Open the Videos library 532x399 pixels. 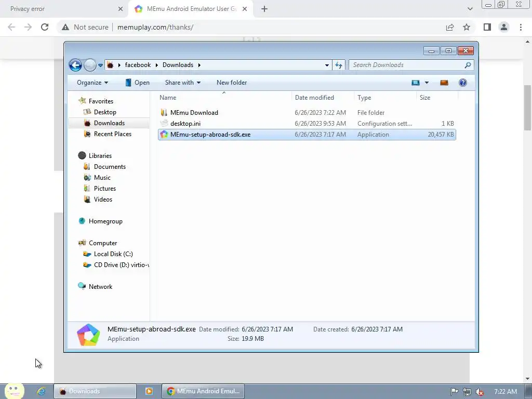pyautogui.click(x=103, y=199)
